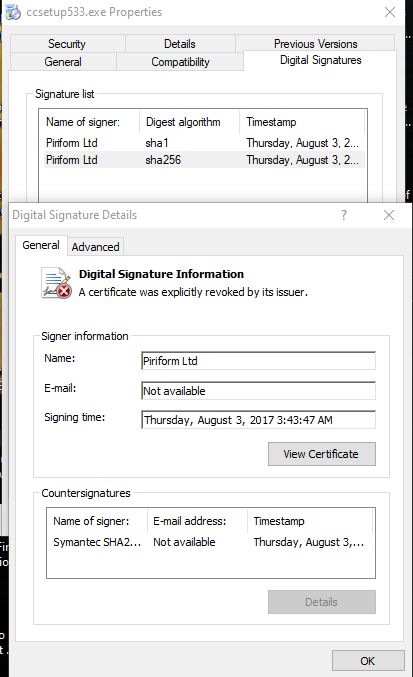Select the sha256 Piriform Ltd signature row

pyautogui.click(x=204, y=160)
